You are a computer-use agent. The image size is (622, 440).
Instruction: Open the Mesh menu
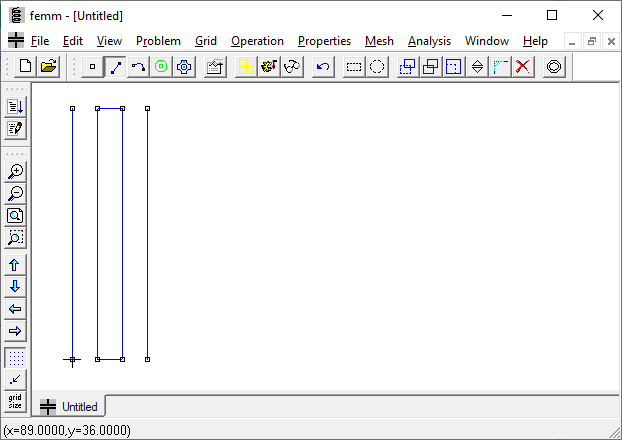click(x=379, y=41)
